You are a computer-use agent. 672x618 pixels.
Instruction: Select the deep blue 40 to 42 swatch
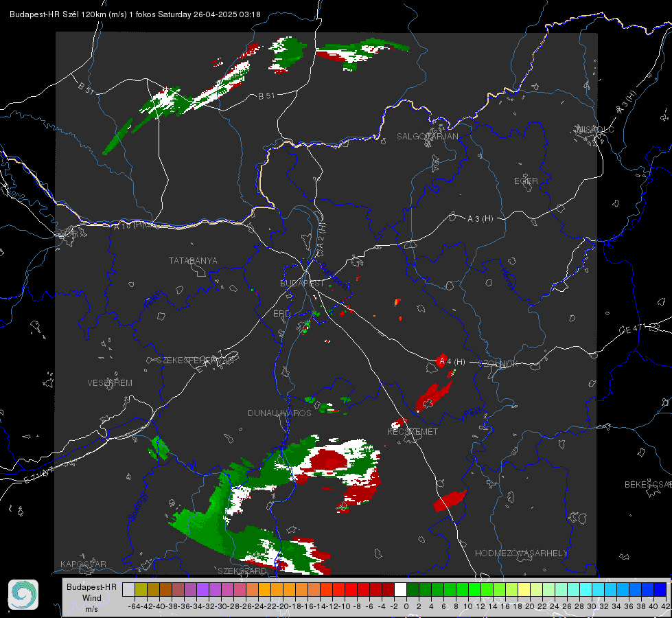(660, 590)
